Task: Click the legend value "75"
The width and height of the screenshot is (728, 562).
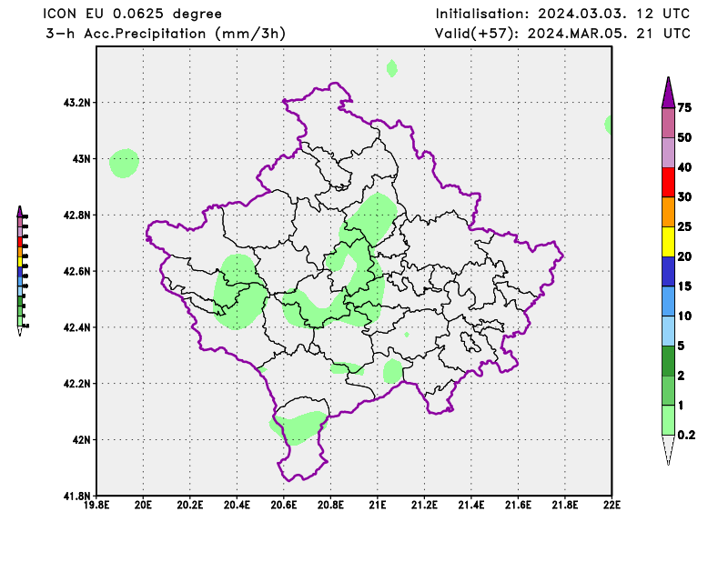Action: (x=684, y=107)
